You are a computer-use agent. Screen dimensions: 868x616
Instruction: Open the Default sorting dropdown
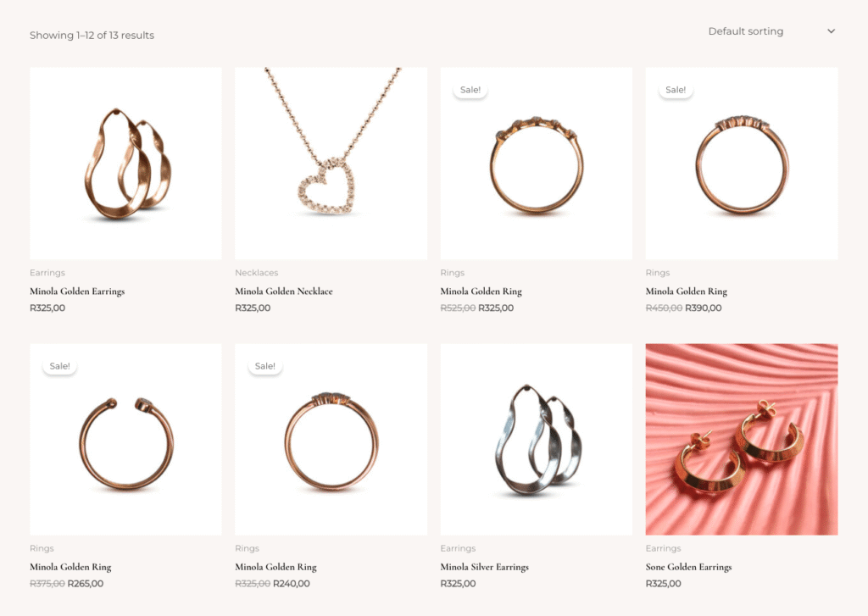point(771,31)
